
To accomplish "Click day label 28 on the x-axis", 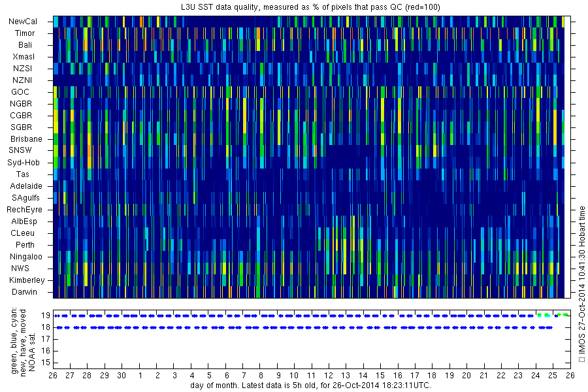I will (x=87, y=376).
